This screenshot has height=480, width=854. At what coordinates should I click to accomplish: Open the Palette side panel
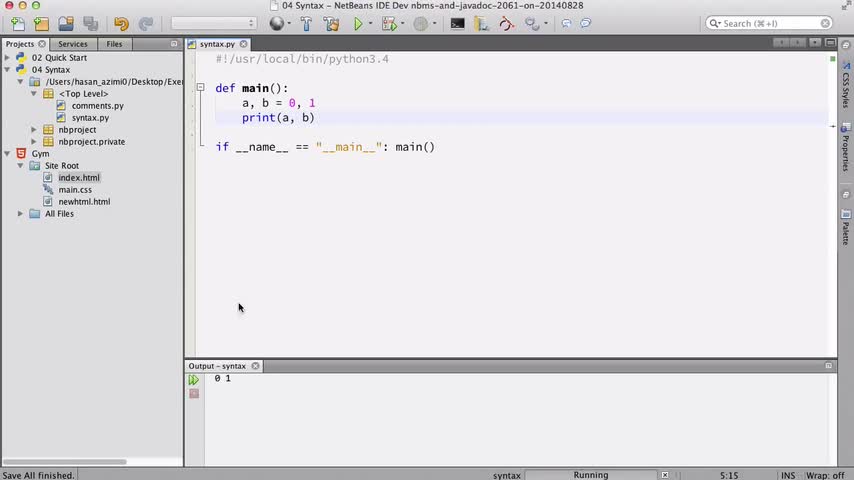(846, 228)
